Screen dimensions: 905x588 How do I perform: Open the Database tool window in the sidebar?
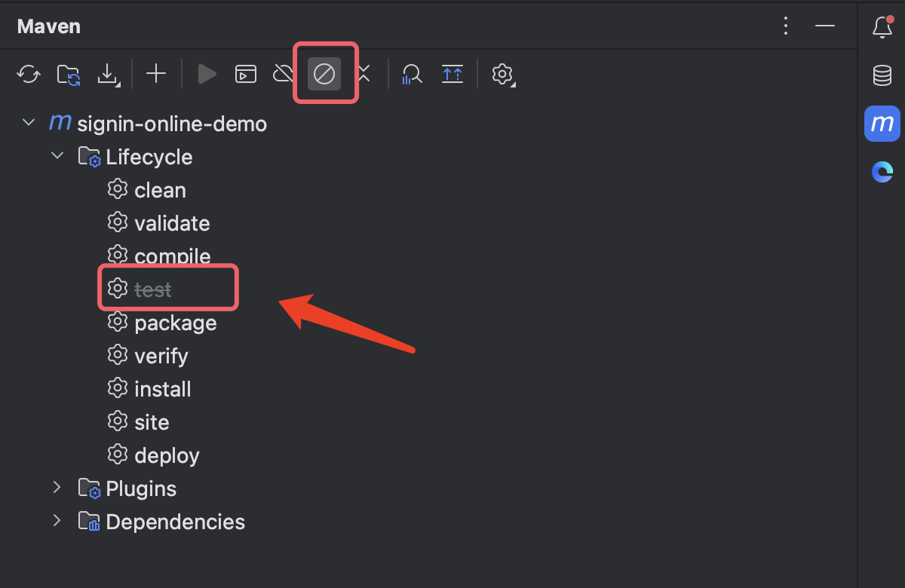882,75
